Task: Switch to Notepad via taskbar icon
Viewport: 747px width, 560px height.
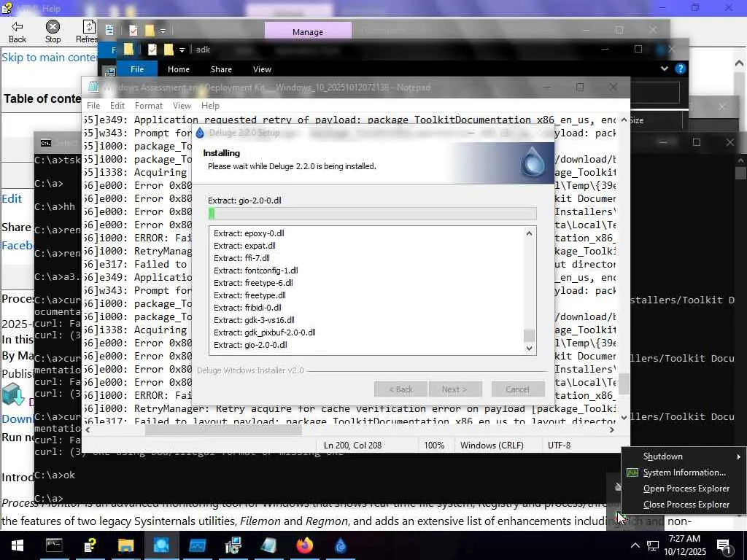Action: [x=268, y=545]
